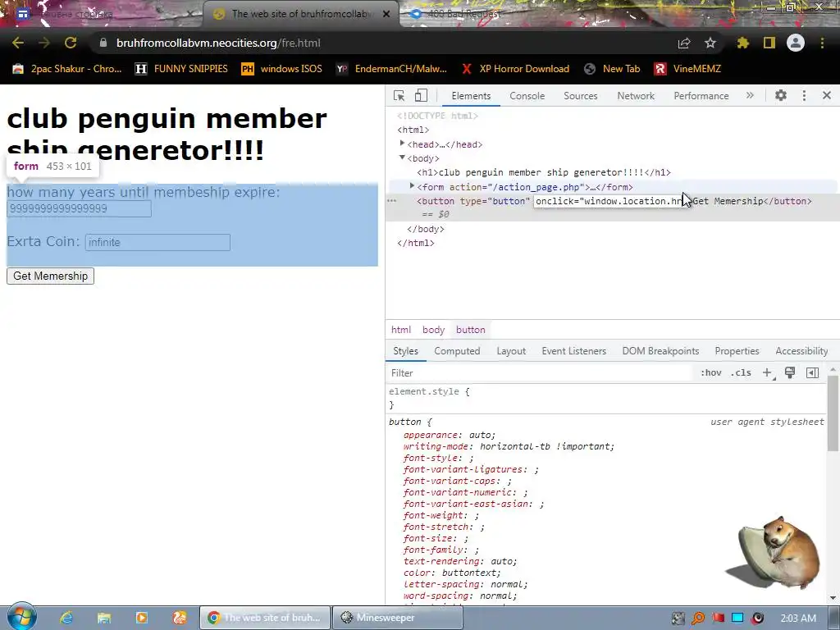Switch to the Sources tab

click(x=580, y=96)
